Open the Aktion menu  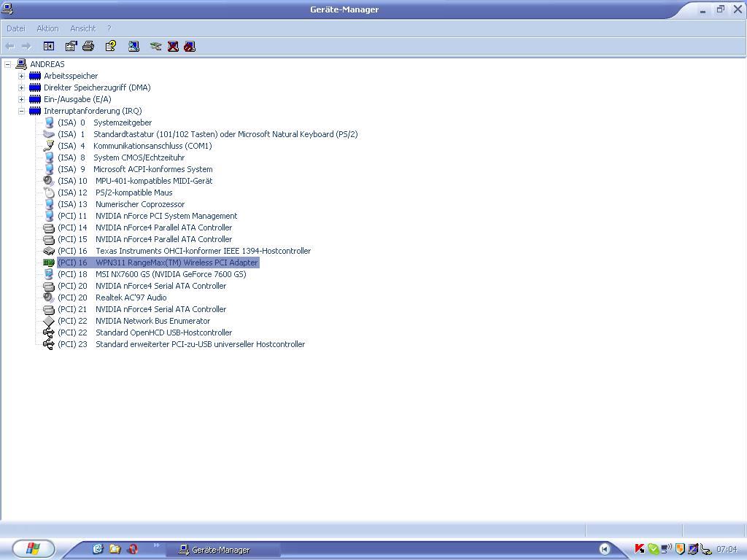coord(47,28)
